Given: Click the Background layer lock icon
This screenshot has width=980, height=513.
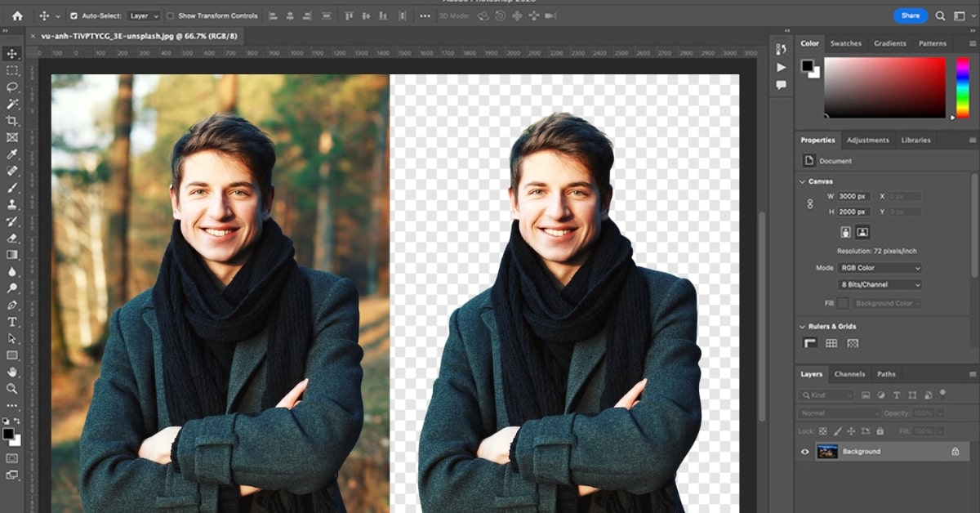Looking at the screenshot, I should [x=955, y=452].
